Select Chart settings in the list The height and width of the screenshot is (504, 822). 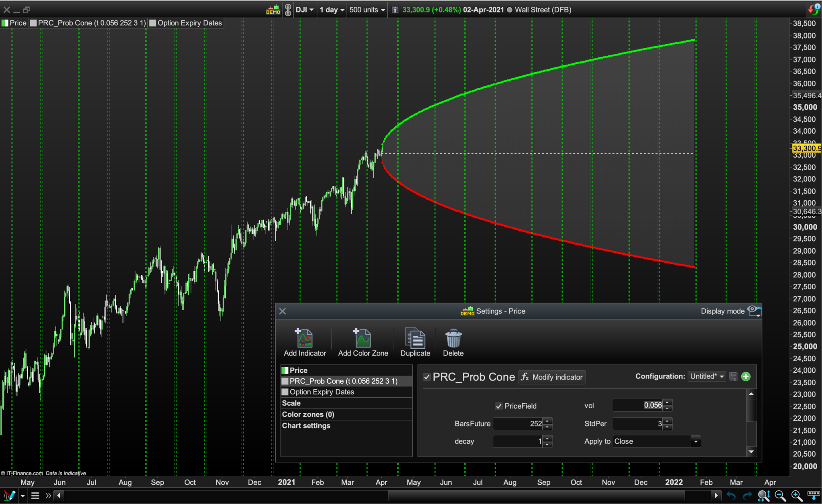coord(306,426)
